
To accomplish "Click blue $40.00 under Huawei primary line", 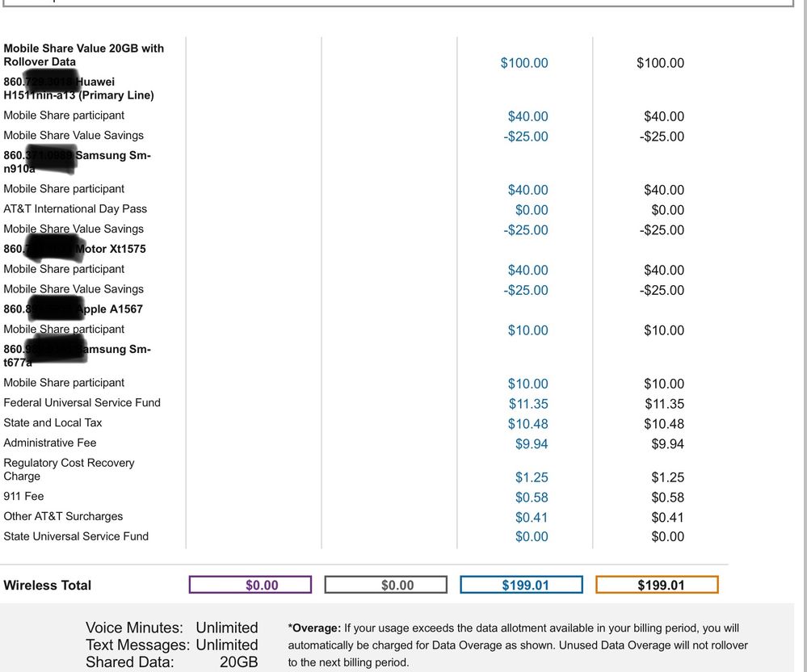I will 527,117.
